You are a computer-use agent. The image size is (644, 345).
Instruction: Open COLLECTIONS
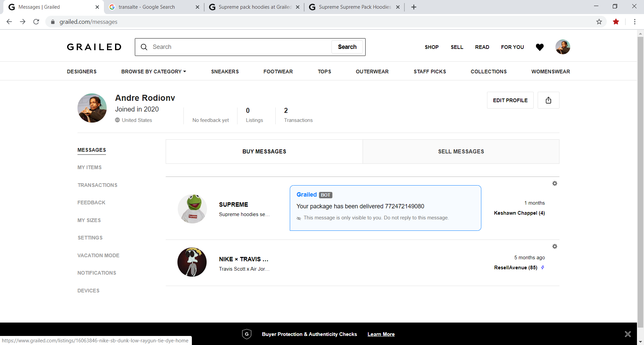(x=488, y=72)
